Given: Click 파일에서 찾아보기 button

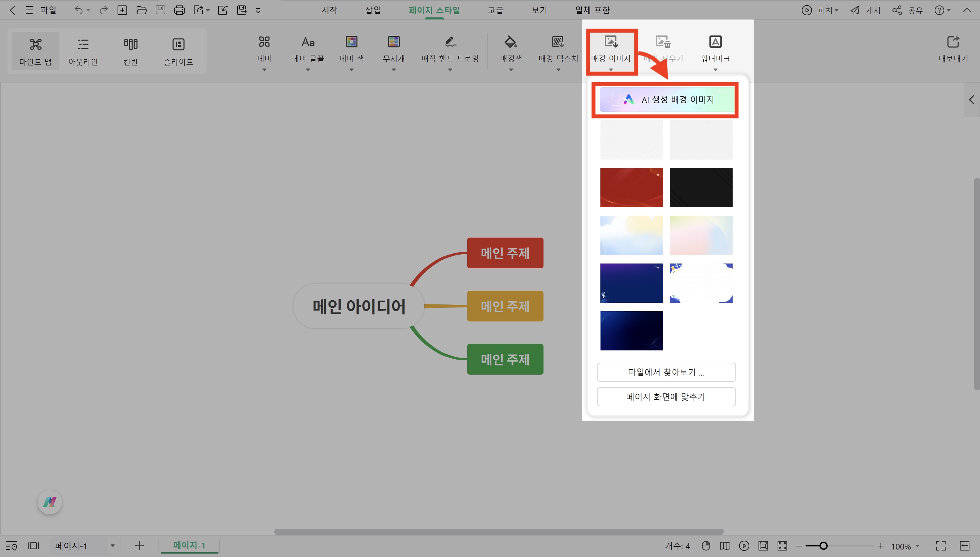Looking at the screenshot, I should tap(666, 372).
